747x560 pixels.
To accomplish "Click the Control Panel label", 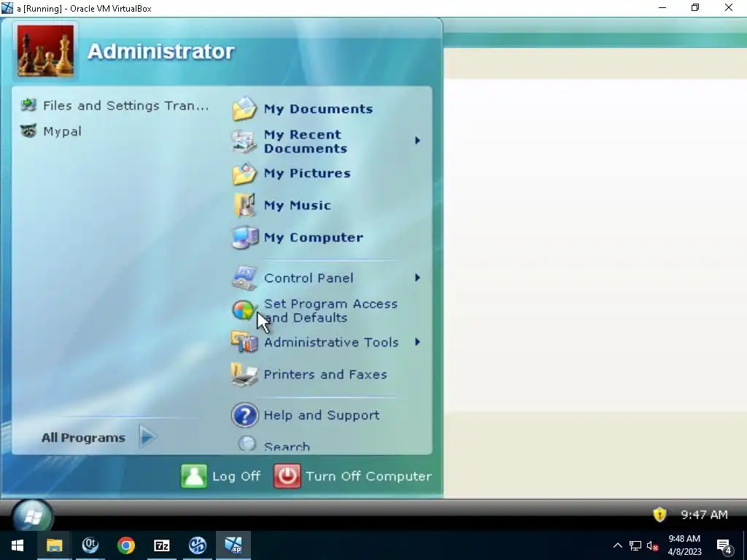I will point(309,278).
